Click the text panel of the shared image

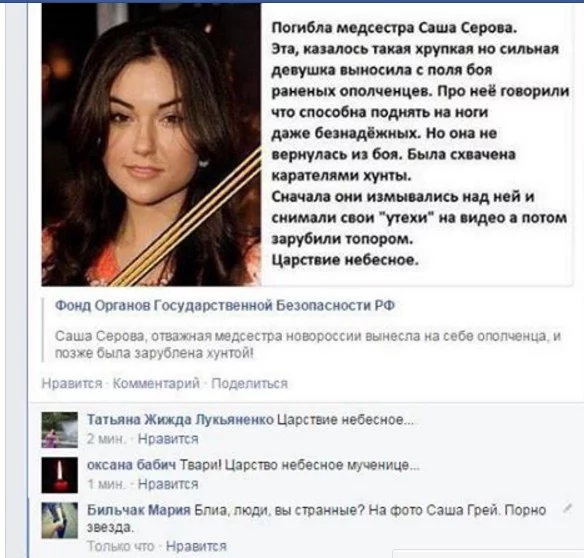416,145
